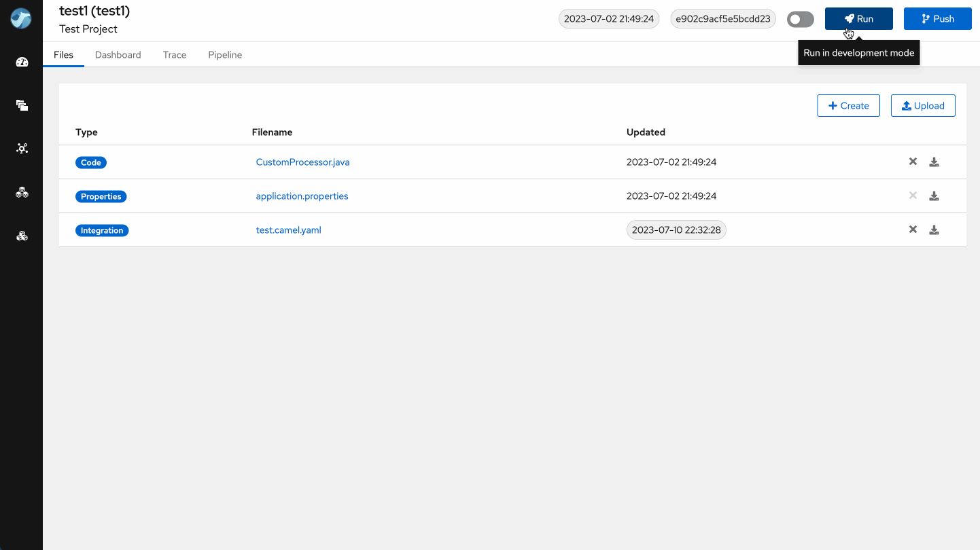Screen dimensions: 980x550
Task: Click the Karavan logo icon
Action: (x=21, y=19)
